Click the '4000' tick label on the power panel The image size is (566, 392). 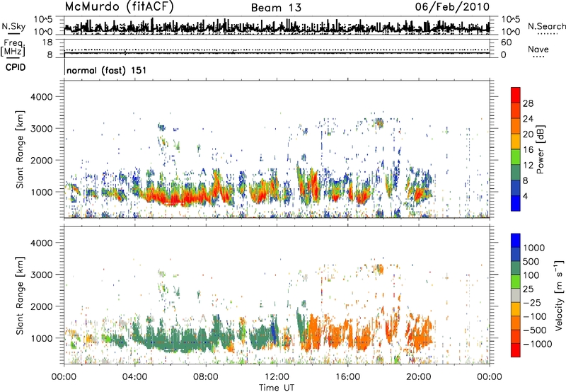point(42,97)
